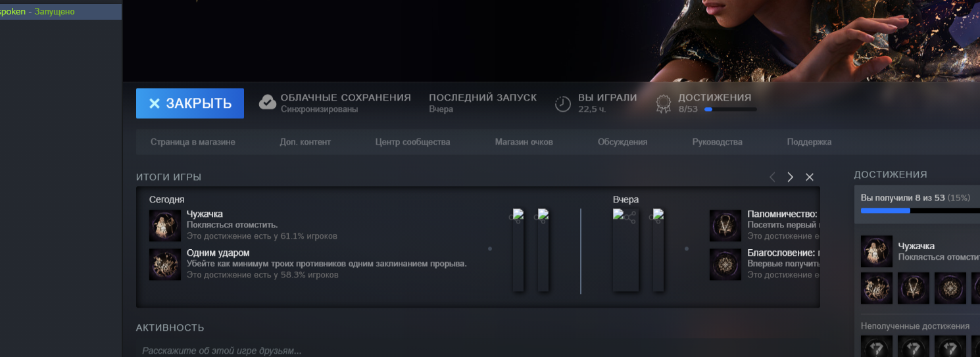Show previous game summary with left arrow

pos(772,177)
